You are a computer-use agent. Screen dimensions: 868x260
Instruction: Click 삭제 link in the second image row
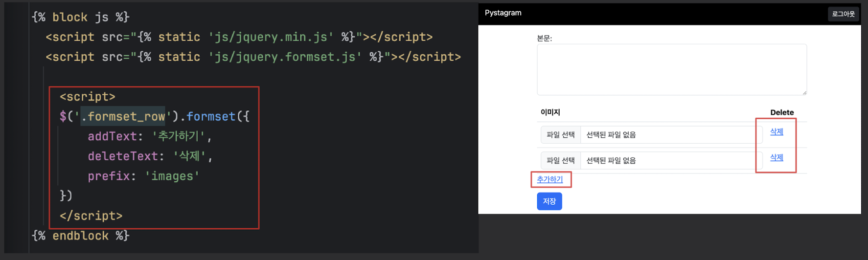point(777,158)
